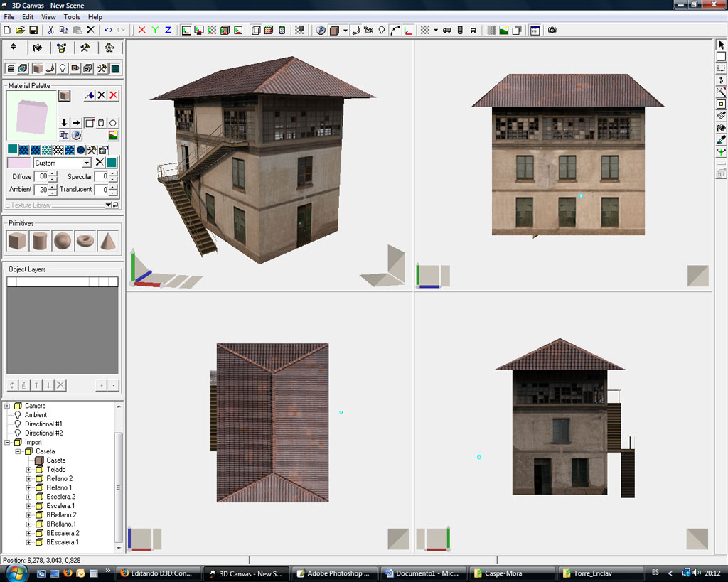Select the arrow pointer tool in right toolbar
Screen dimensions: 728x582
(x=721, y=45)
